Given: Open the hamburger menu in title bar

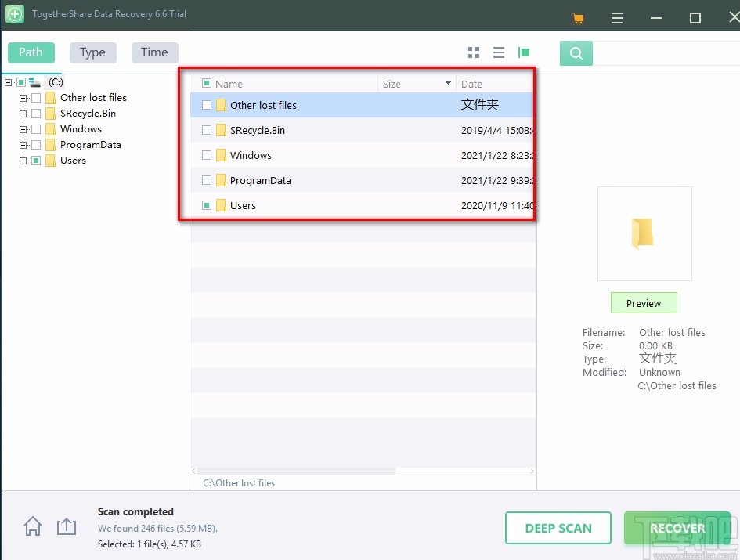Looking at the screenshot, I should click(617, 16).
